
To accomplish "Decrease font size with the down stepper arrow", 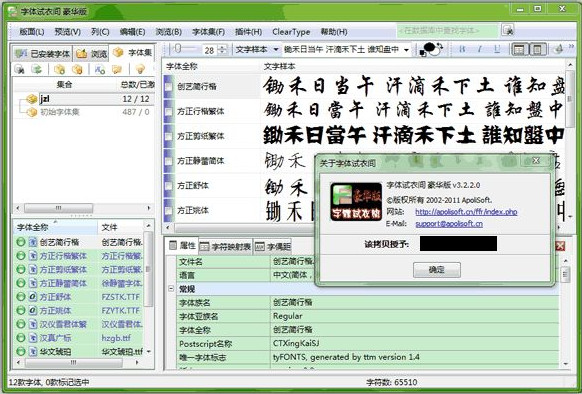I will (x=222, y=52).
